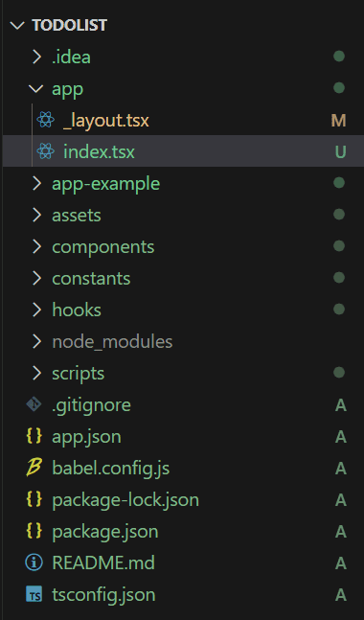The width and height of the screenshot is (364, 620).
Task: Click the A badge on babel.config.js
Action: 340,469
